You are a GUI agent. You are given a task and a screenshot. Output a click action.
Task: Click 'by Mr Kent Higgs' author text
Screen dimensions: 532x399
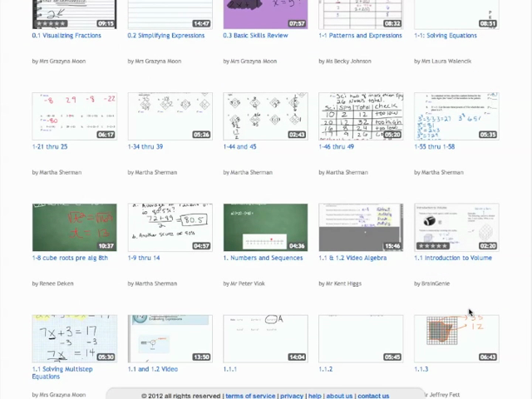tap(340, 283)
